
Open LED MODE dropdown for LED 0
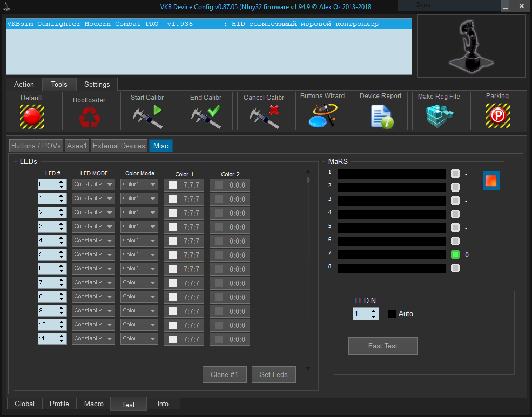tap(93, 184)
